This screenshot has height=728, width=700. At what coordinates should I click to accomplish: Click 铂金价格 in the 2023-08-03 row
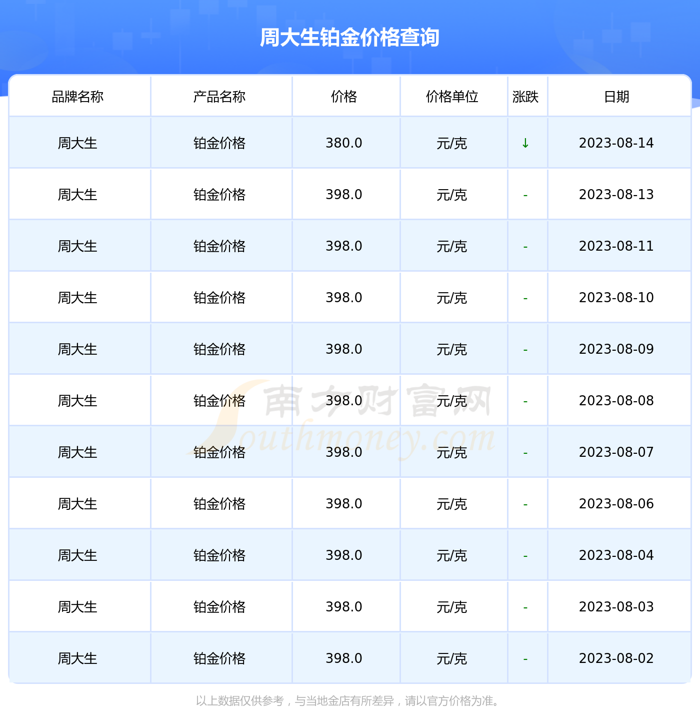[219, 607]
